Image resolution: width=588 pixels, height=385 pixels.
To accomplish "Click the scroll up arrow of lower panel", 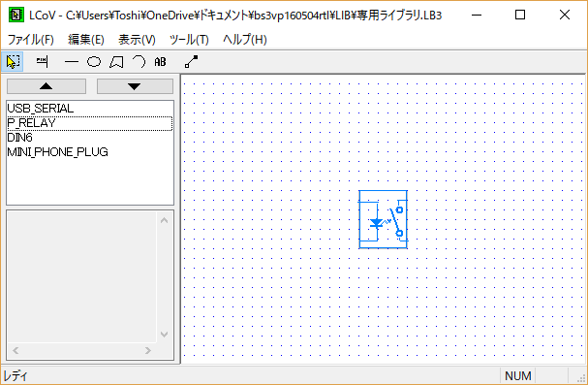I will pyautogui.click(x=165, y=220).
